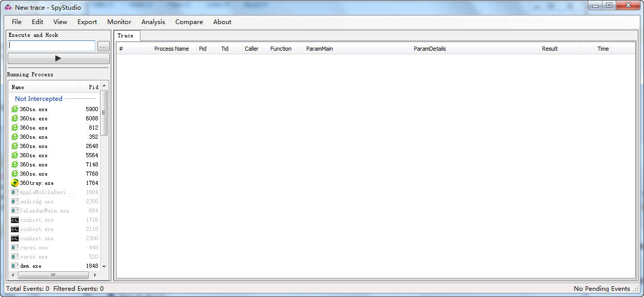Open the View menu
This screenshot has height=297, width=644.
[x=60, y=22]
